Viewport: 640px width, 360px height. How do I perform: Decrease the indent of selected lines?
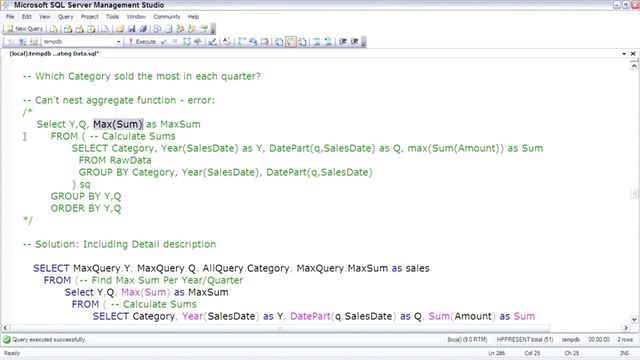pyautogui.click(x=343, y=42)
